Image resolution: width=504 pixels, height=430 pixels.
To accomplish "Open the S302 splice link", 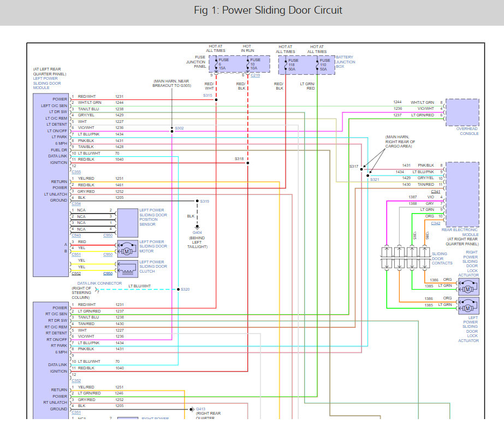I will pyautogui.click(x=179, y=128).
